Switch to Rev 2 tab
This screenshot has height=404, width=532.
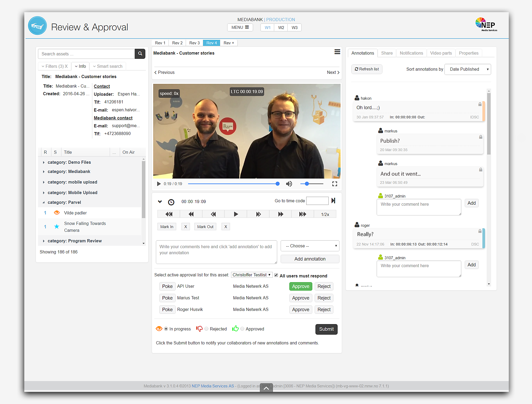tap(177, 43)
